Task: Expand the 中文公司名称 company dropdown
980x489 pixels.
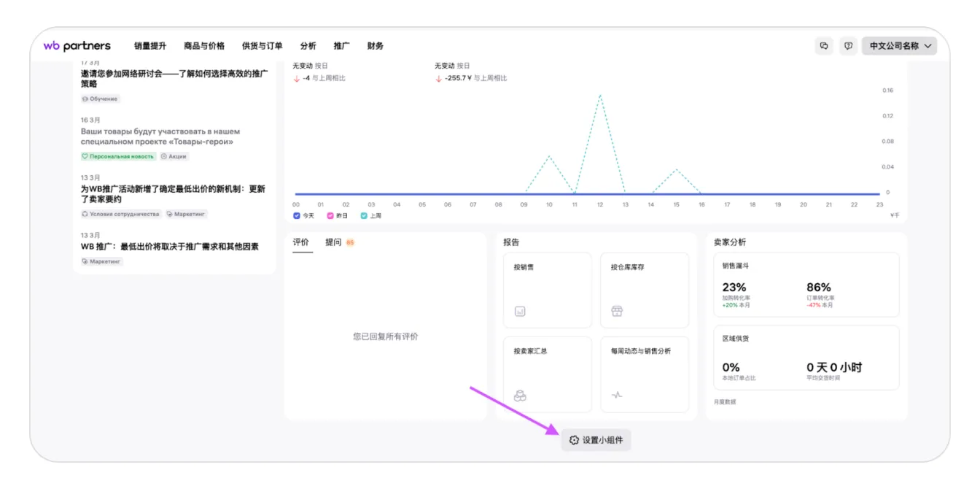Action: [900, 46]
